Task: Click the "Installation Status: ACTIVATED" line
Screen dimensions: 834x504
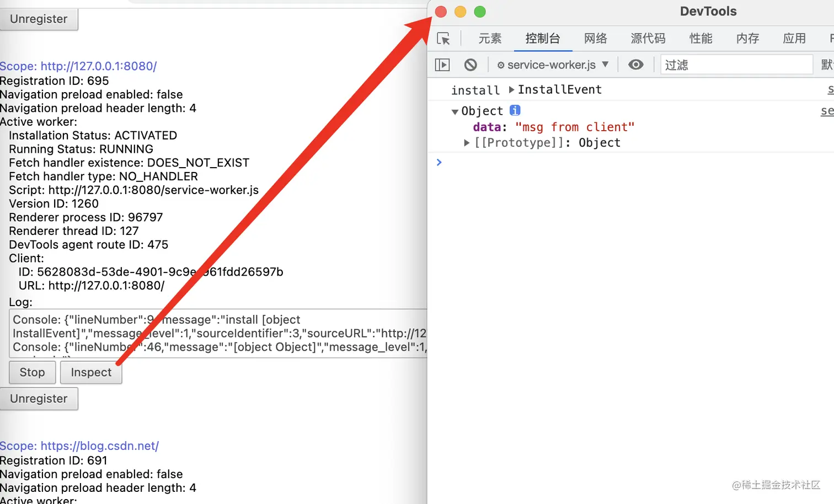Action: [93, 136]
